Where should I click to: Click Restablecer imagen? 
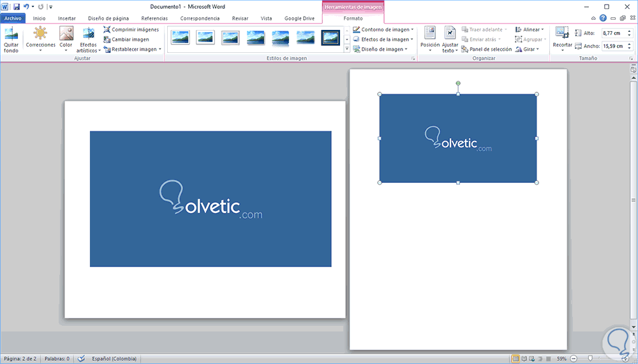pyautogui.click(x=133, y=49)
